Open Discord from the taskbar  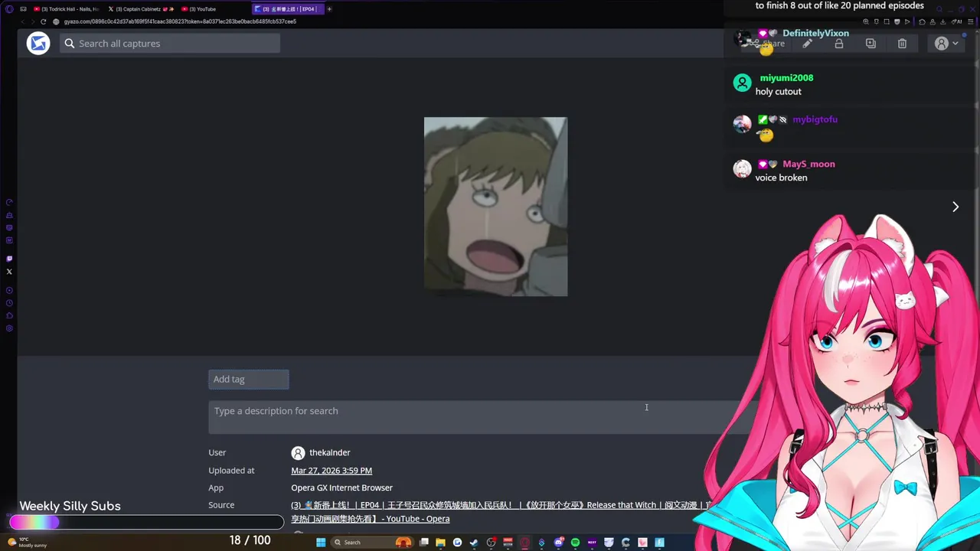pyautogui.click(x=559, y=543)
